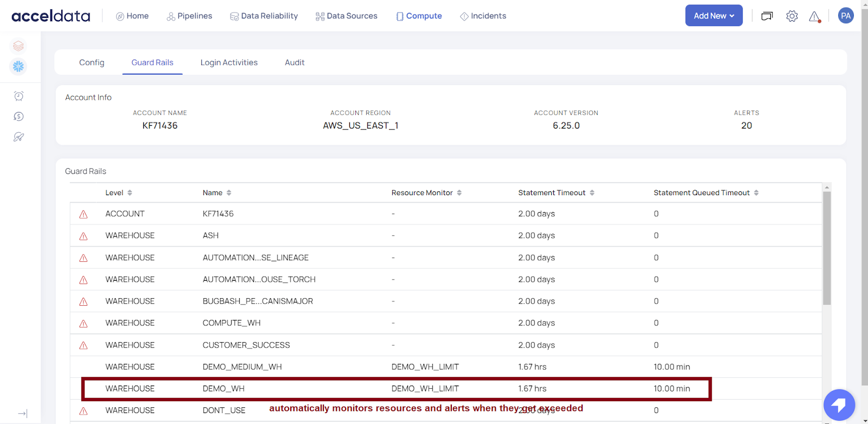This screenshot has width=868, height=424.
Task: Open the rocket sidebar icon
Action: (x=18, y=137)
